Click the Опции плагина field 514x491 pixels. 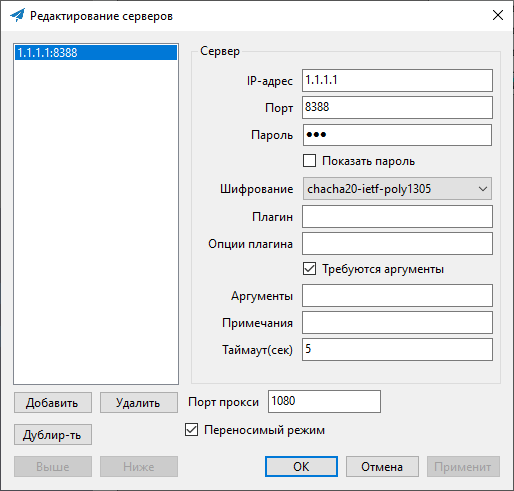pyautogui.click(x=397, y=244)
